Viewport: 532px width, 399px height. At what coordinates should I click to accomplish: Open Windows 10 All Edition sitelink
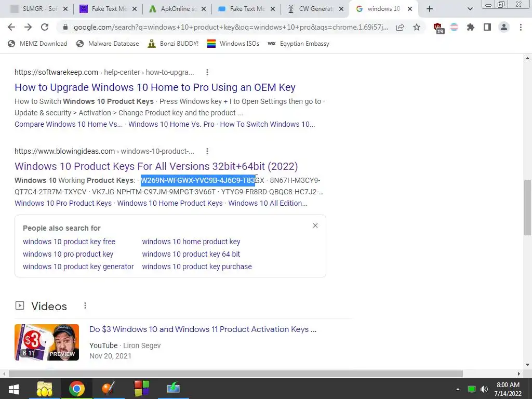coord(268,203)
